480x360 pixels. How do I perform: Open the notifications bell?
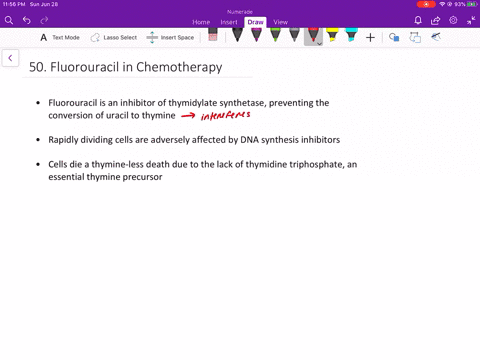418,21
